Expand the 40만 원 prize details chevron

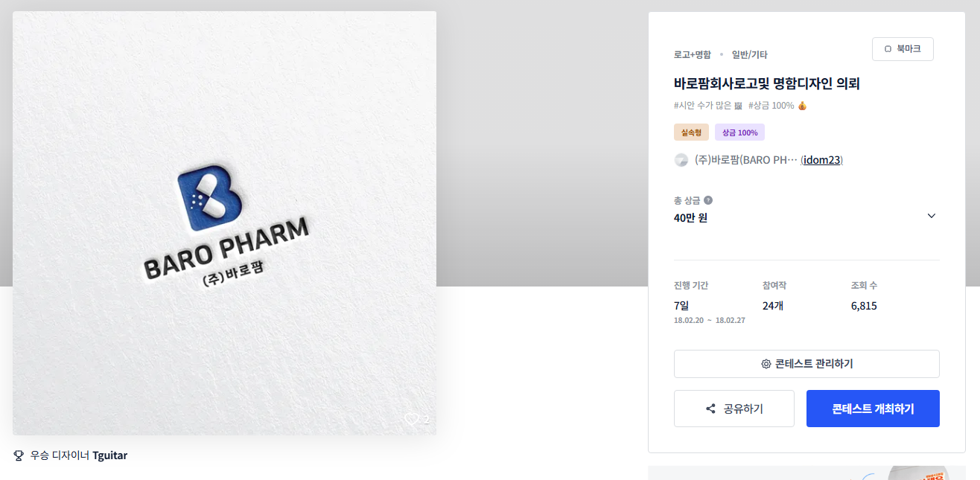click(931, 216)
